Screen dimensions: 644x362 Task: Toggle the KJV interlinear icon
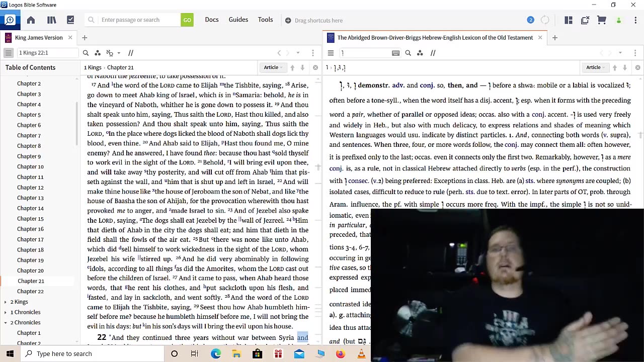[110, 53]
